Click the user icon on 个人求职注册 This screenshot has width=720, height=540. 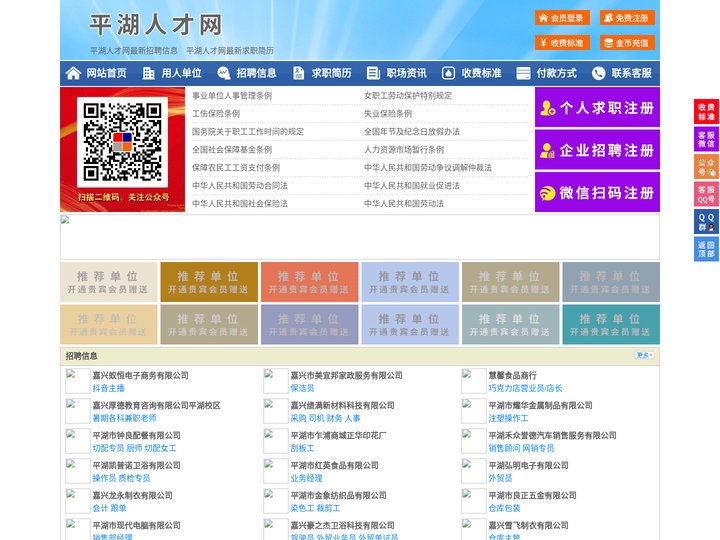[x=547, y=108]
